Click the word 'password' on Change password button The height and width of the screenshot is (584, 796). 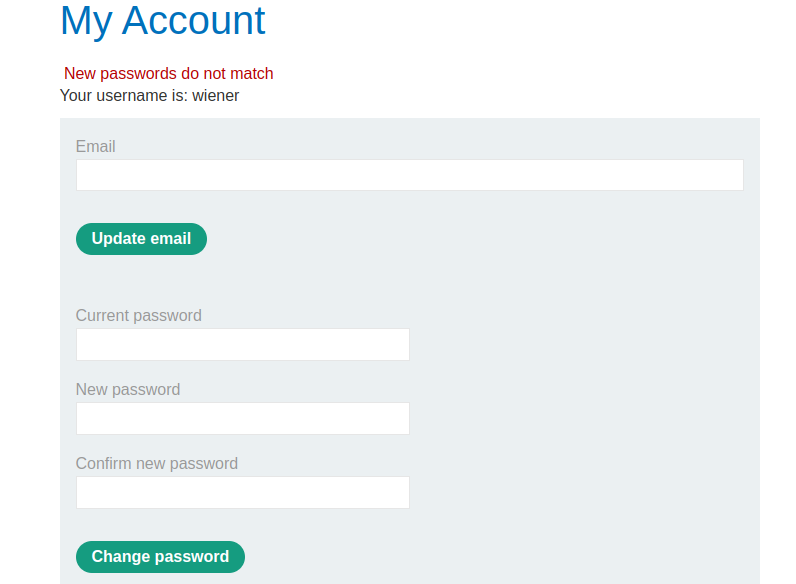pyautogui.click(x=194, y=557)
